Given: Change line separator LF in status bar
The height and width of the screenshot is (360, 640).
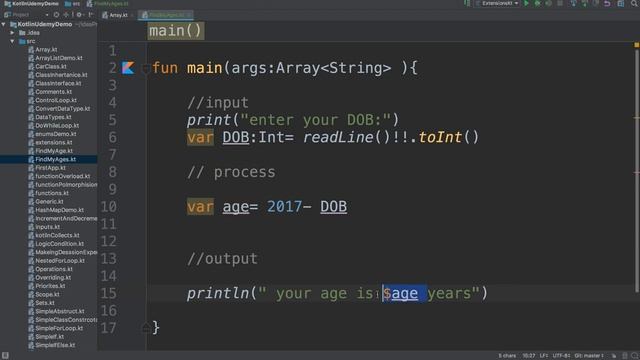Looking at the screenshot, I should [x=544, y=356].
